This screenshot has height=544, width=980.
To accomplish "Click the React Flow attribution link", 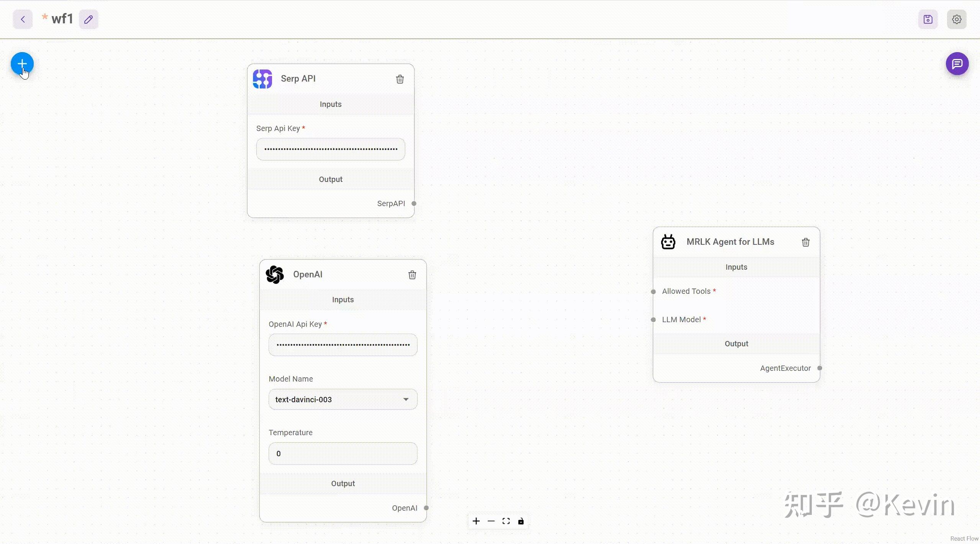I will click(x=964, y=538).
